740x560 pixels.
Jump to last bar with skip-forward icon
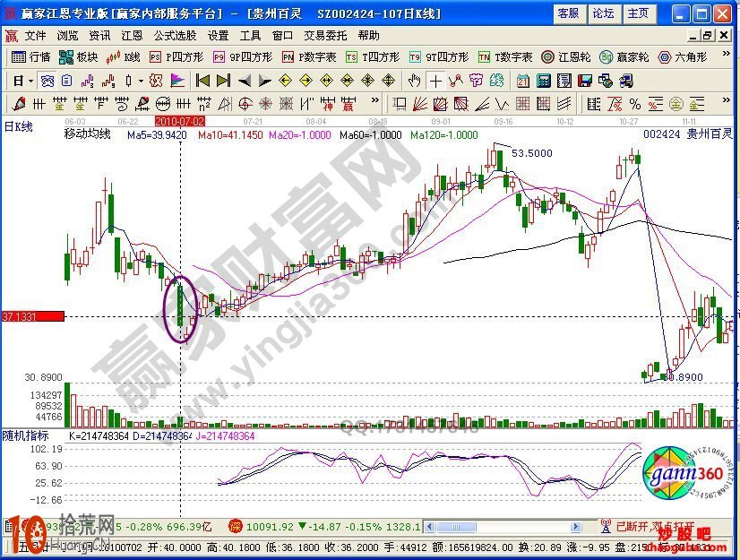(x=223, y=82)
